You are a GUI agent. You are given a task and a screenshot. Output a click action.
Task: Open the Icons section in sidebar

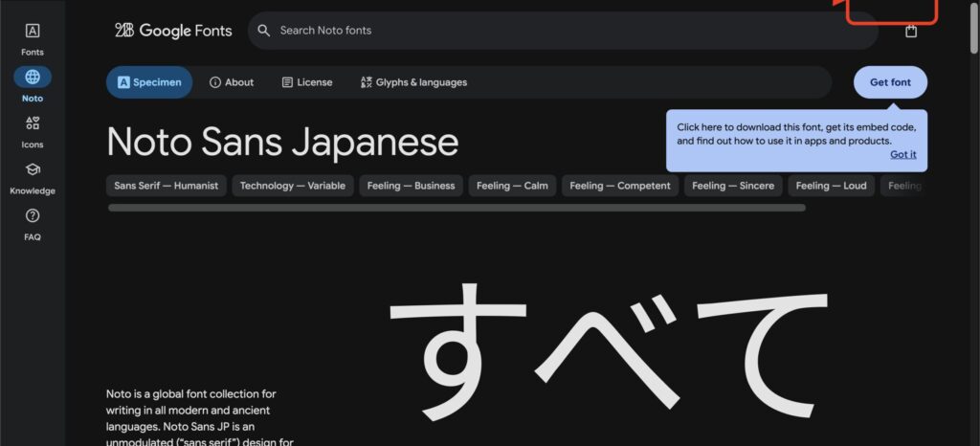click(x=33, y=132)
